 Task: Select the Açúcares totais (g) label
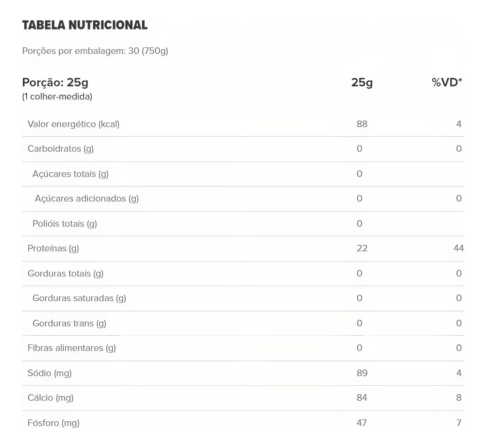70,174
